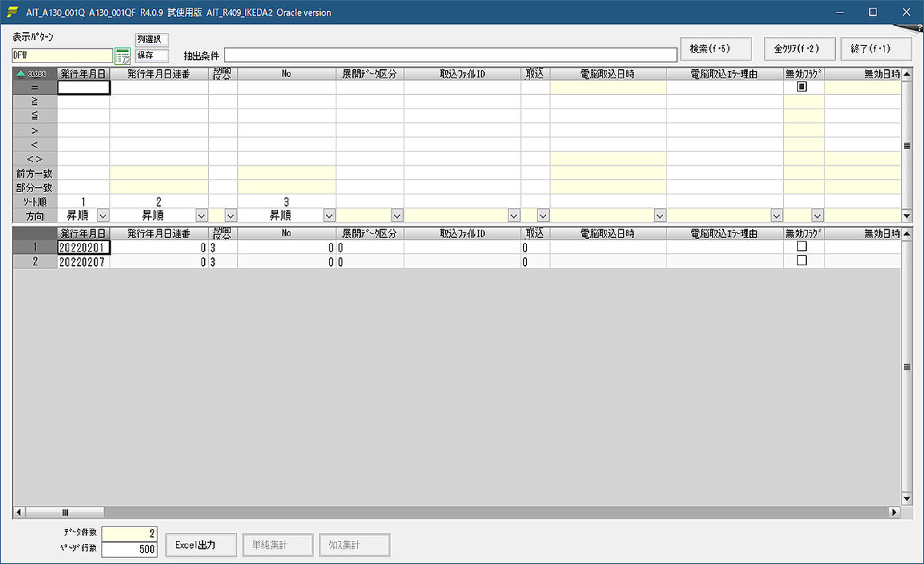Open sort direction dropdown for 取込 column

[543, 215]
